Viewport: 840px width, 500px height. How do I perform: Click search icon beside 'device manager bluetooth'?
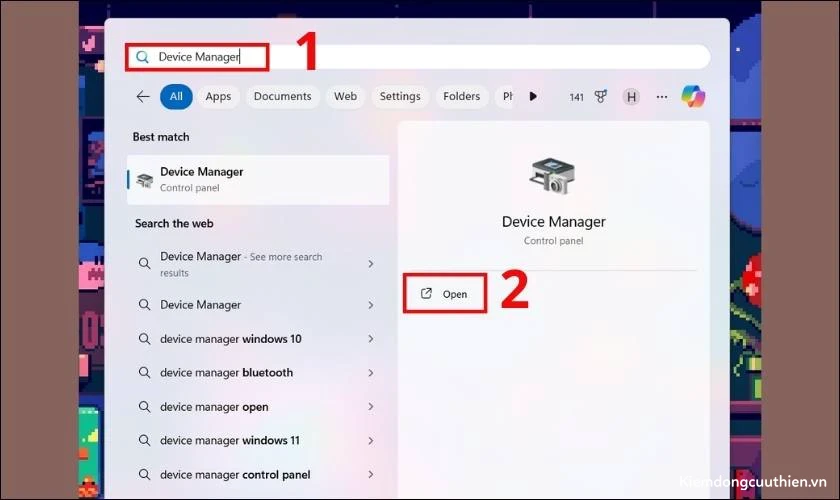point(145,372)
